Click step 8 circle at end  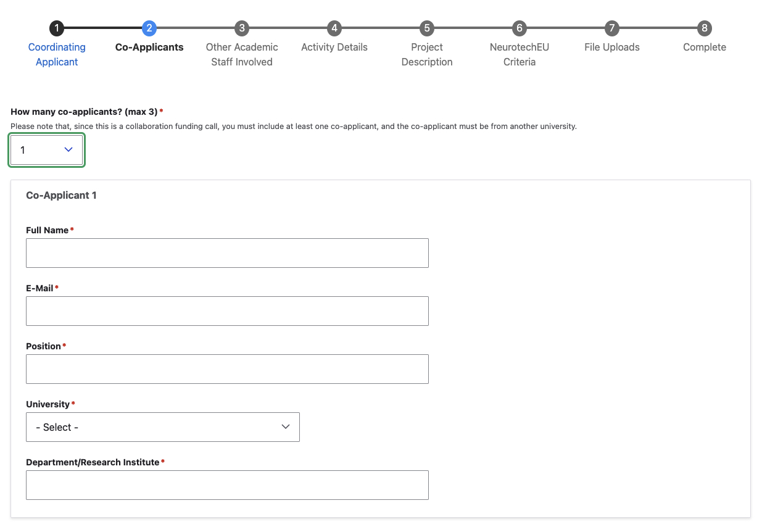(x=704, y=28)
